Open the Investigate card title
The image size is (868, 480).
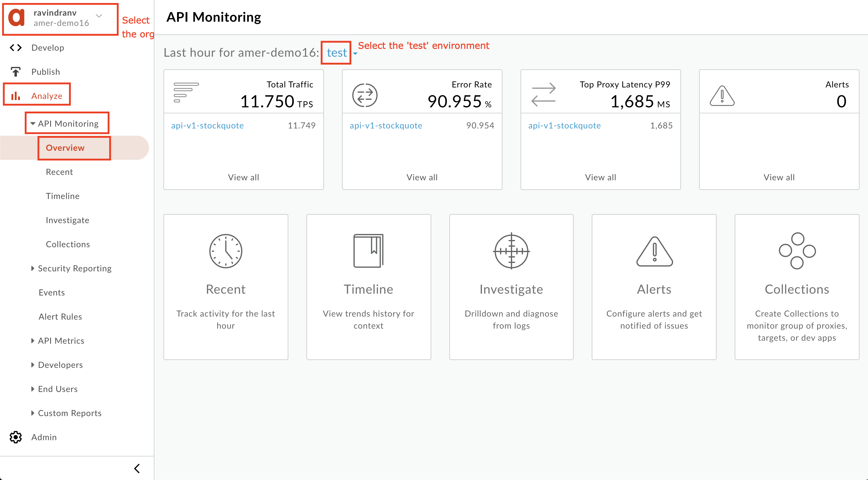511,290
